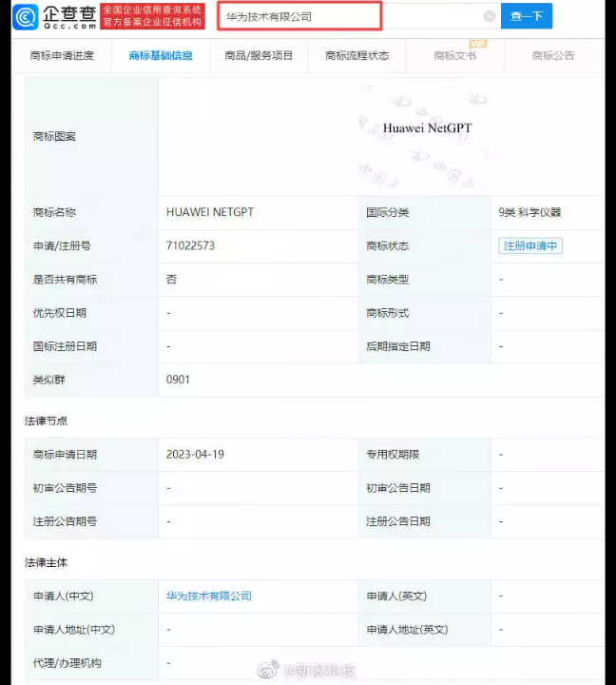Click the 初审公告期号 field label
The height and width of the screenshot is (685, 616).
tap(65, 487)
